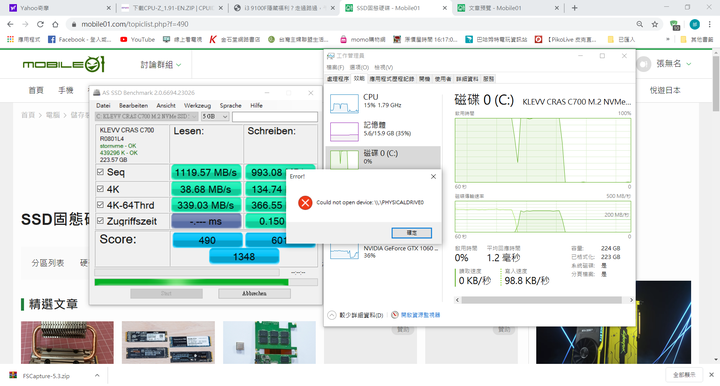The height and width of the screenshot is (386, 720).
Task: Click the Mobile01 logo
Action: pos(64,64)
